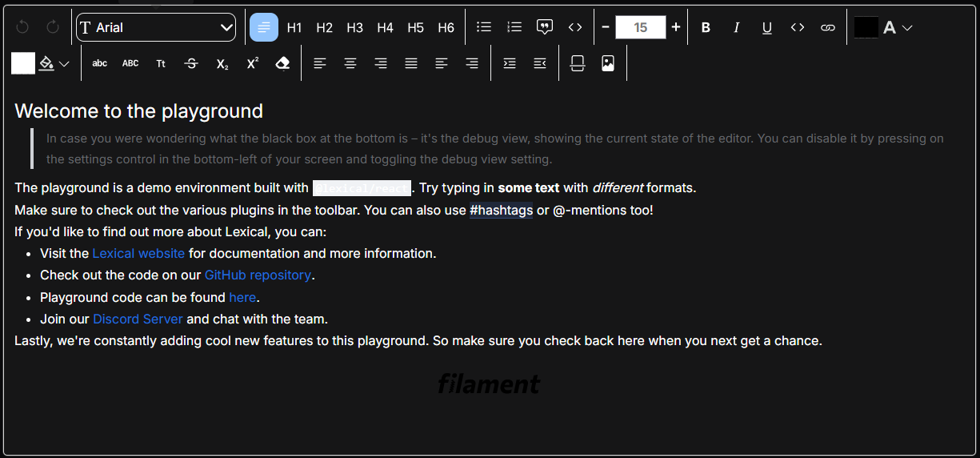
Task: Click the indent icon
Action: [510, 63]
